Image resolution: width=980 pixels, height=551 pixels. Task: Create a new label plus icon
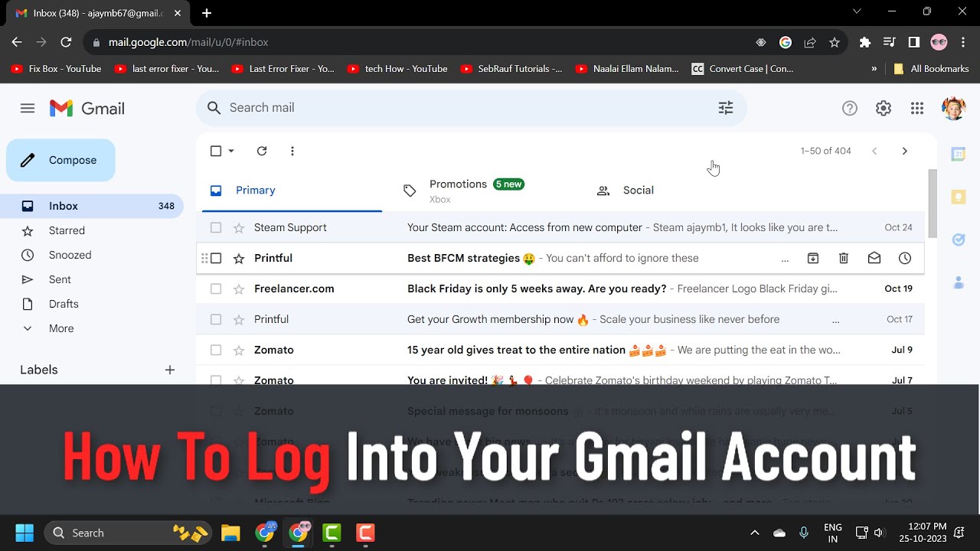[x=170, y=370]
